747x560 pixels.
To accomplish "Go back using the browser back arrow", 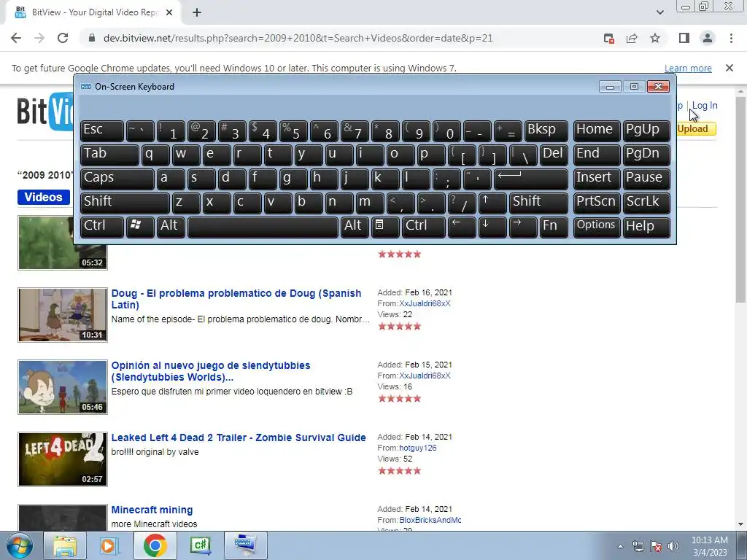I will tap(16, 38).
